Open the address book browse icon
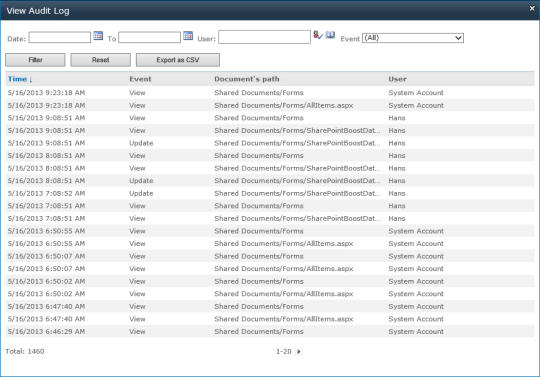 pyautogui.click(x=330, y=35)
